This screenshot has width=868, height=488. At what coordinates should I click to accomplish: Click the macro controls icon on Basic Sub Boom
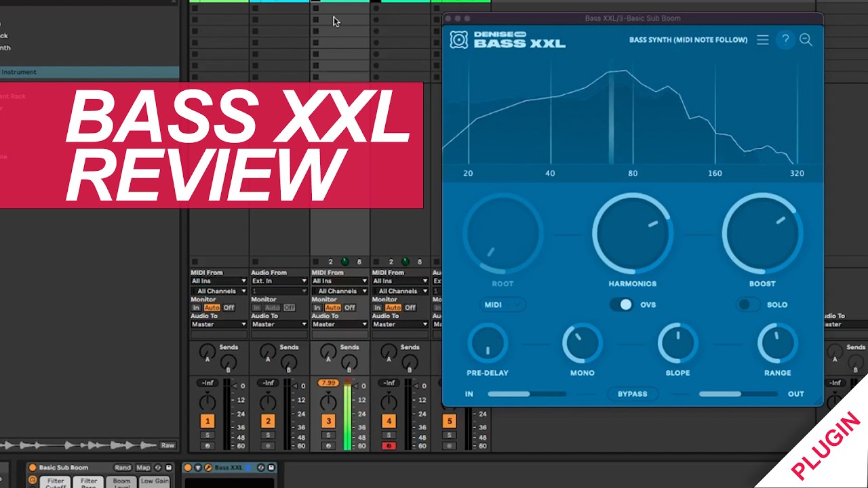pyautogui.click(x=32, y=480)
